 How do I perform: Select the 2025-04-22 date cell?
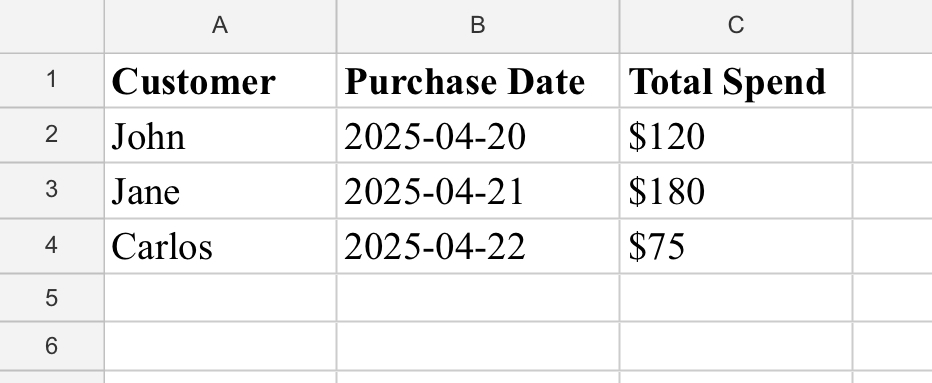[x=478, y=246]
